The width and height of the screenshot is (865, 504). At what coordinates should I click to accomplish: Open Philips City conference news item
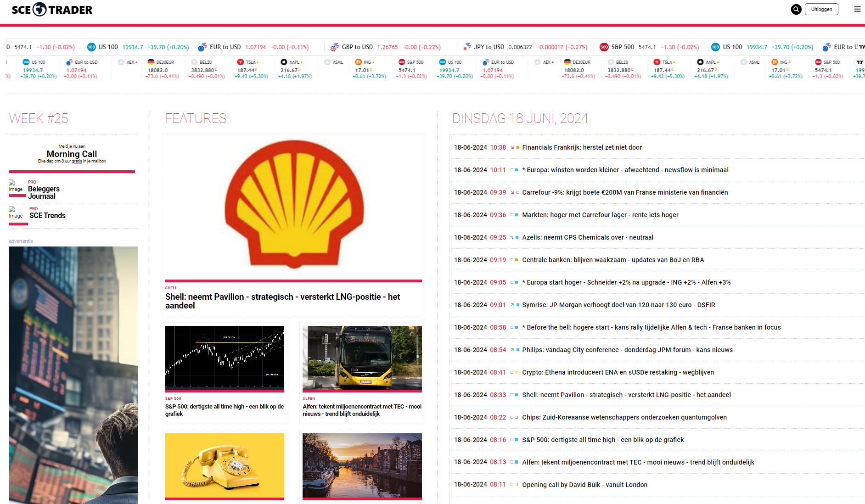pyautogui.click(x=627, y=350)
